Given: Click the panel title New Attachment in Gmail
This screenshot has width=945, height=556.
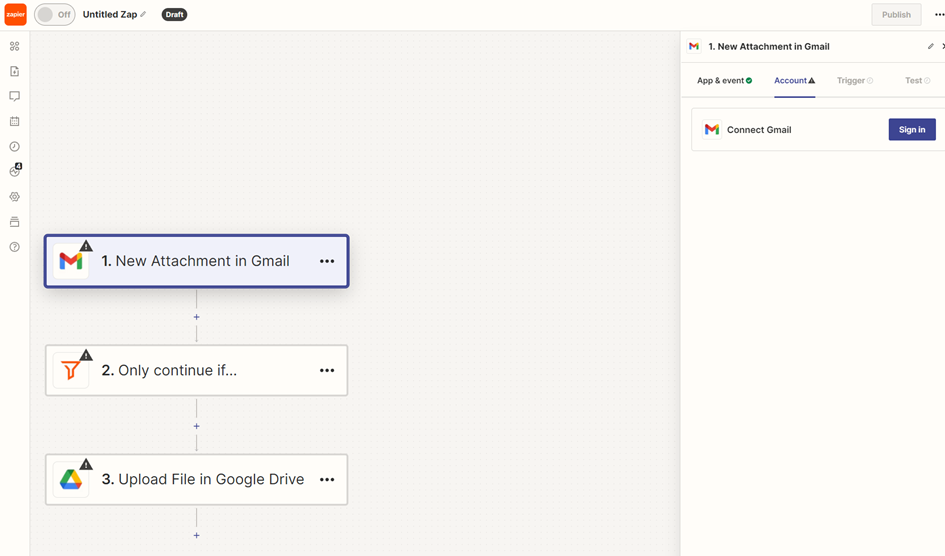Looking at the screenshot, I should point(769,46).
